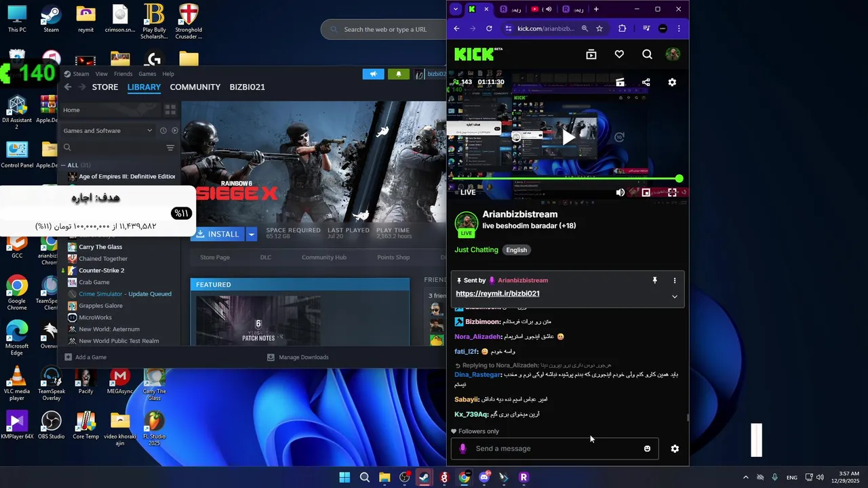This screenshot has height=488, width=868.
Task: Open the Games menu in Steam
Action: click(147, 74)
